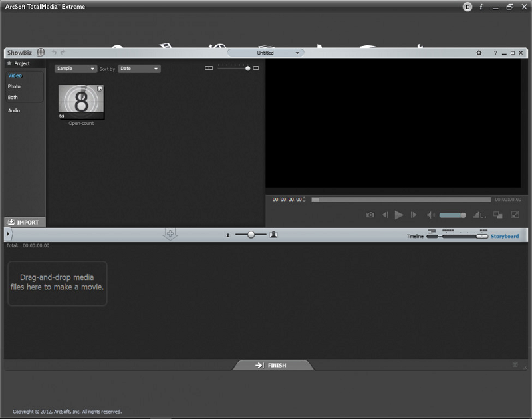Screen dimensions: 532x419
Task: Open the ShowBiz settings gear
Action: tap(479, 53)
